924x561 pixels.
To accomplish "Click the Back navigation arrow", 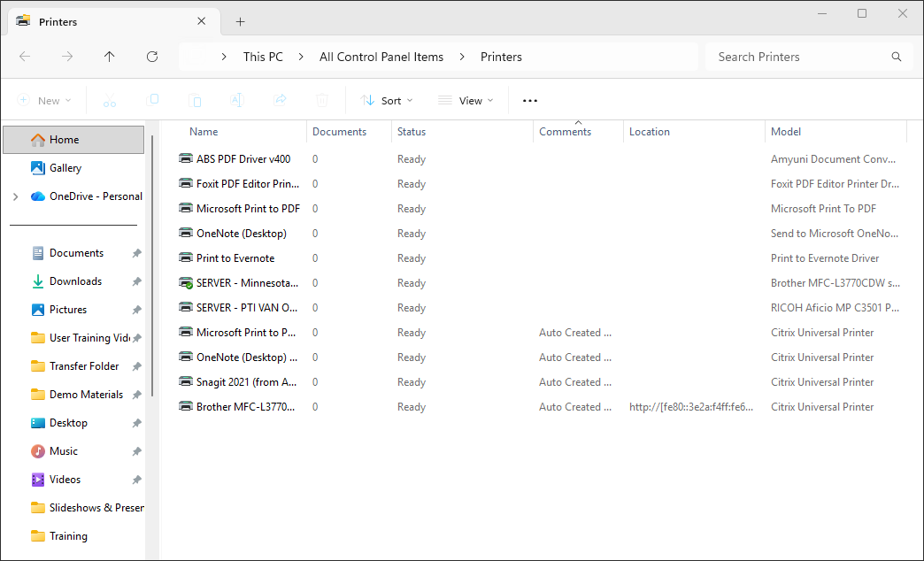I will click(25, 57).
